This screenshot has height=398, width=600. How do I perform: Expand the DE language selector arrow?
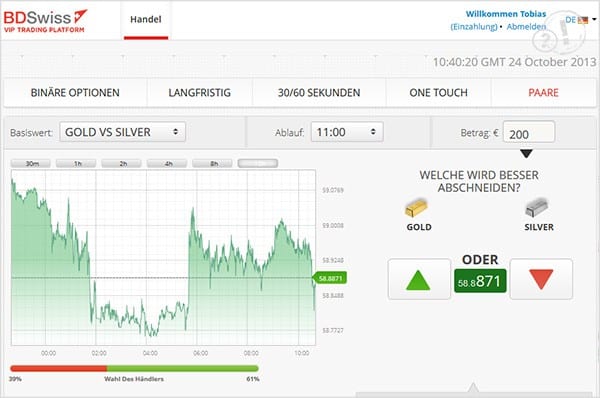[594, 19]
